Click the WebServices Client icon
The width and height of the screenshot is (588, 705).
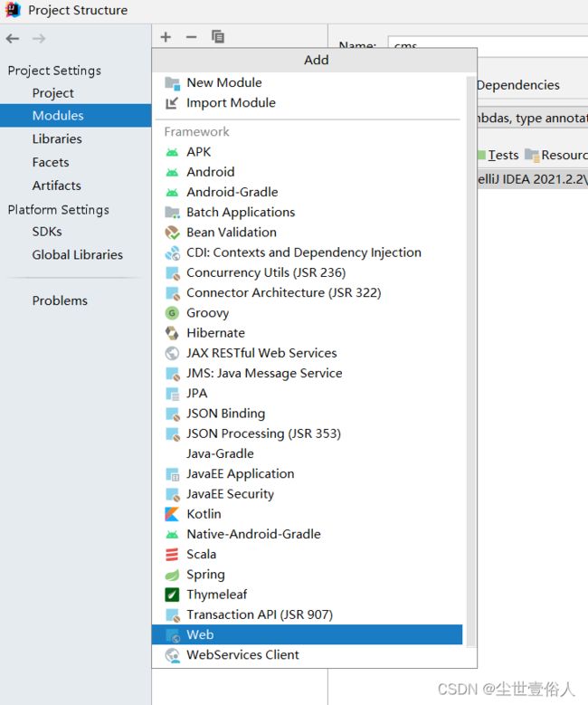(172, 655)
